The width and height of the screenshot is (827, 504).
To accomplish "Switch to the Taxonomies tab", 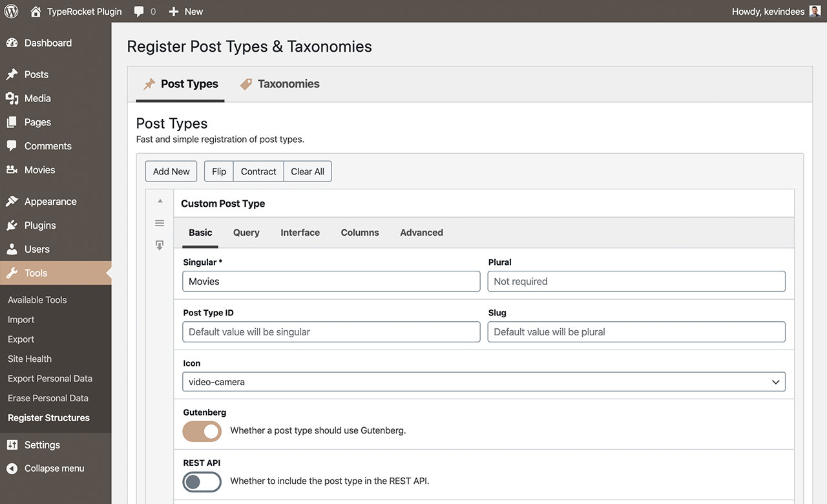I will point(288,83).
